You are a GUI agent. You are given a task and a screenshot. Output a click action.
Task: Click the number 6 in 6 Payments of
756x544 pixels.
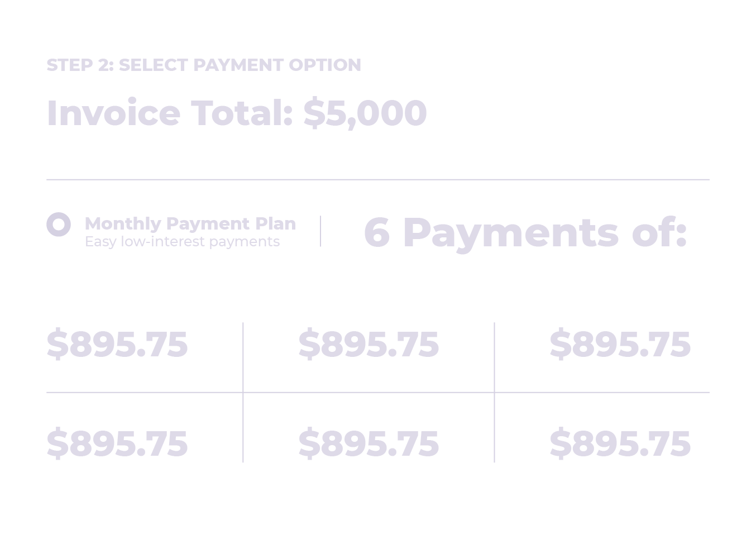coord(377,232)
